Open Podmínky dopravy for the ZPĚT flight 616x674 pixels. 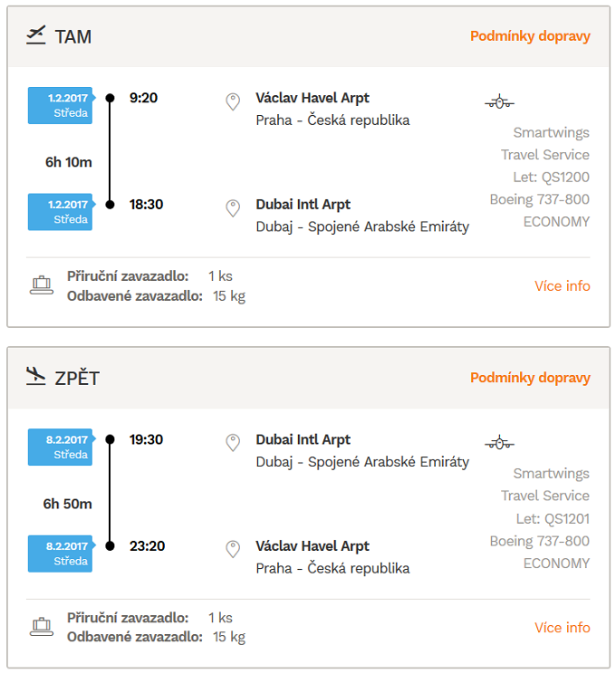[530, 378]
